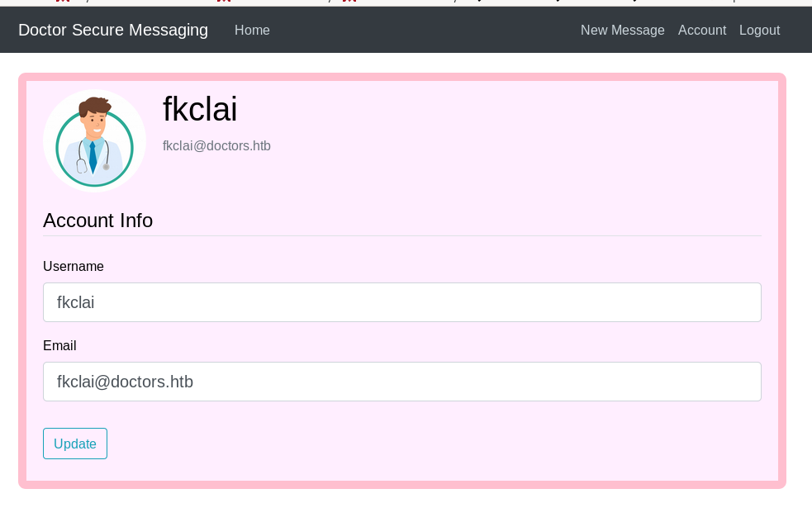Image resolution: width=812 pixels, height=522 pixels.
Task: Click the Username field label
Action: click(73, 266)
